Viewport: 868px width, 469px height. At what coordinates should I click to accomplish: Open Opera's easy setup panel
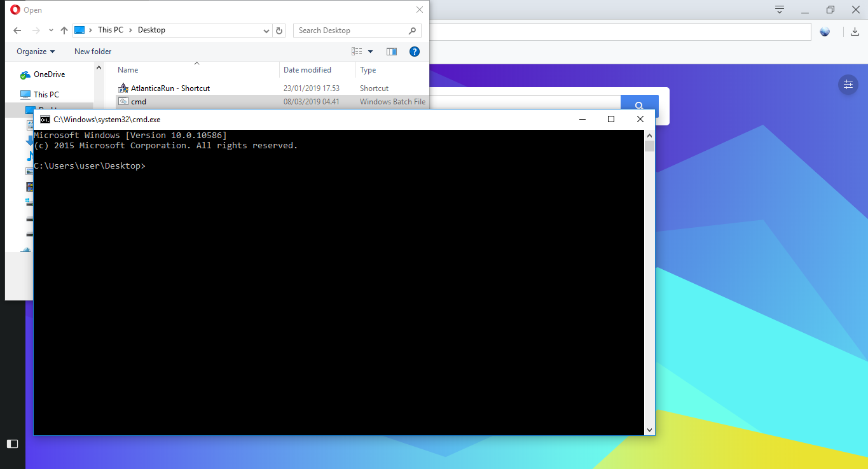[848, 84]
